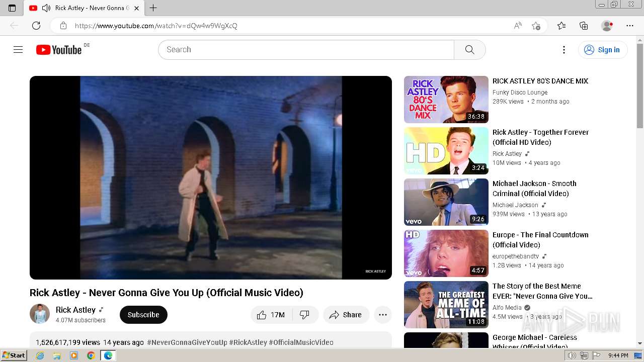This screenshot has width=644, height=362.
Task: Close the Rick Astley tab
Action: click(x=136, y=8)
